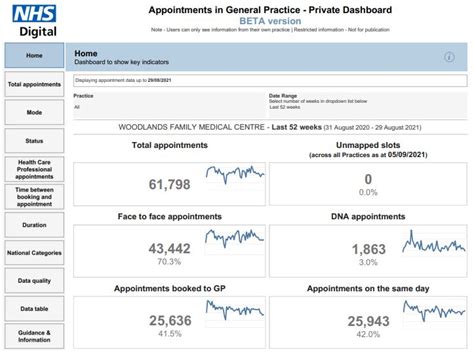Click the WOODLANDS FAMILY MEDICAL CENTRE heading
Image resolution: width=474 pixels, height=360 pixels.
click(192, 127)
